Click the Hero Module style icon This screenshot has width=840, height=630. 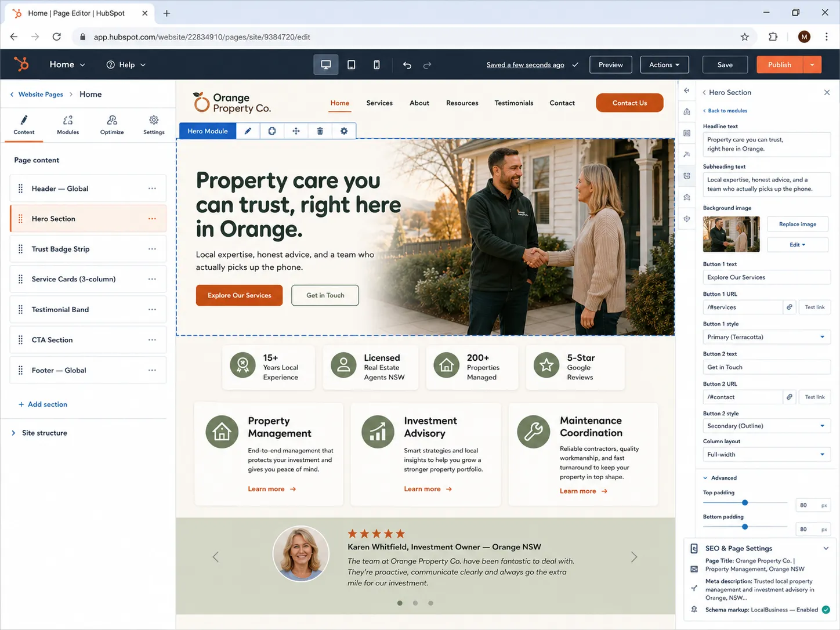[x=272, y=131]
